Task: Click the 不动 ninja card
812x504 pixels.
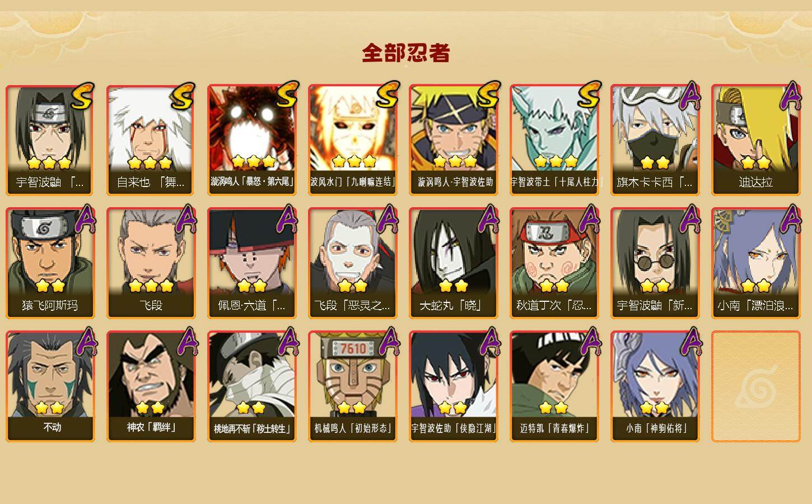Action: pos(50,386)
